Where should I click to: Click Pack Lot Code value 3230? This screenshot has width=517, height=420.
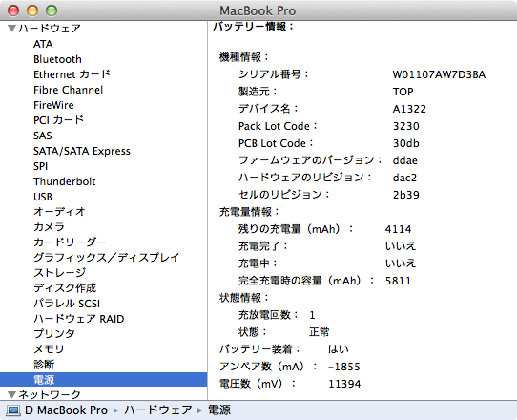coord(406,126)
